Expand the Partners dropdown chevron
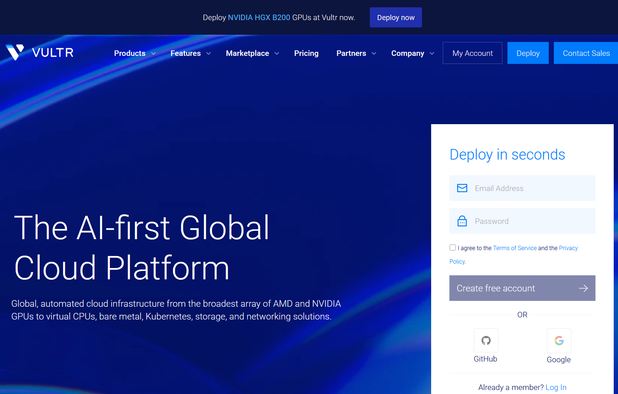The height and width of the screenshot is (394, 618). pos(374,54)
